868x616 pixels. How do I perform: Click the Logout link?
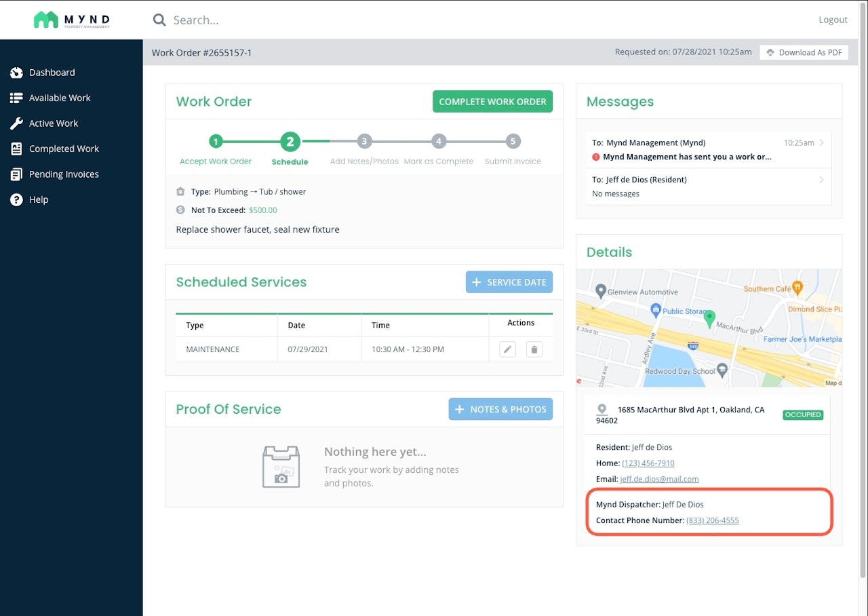833,20
